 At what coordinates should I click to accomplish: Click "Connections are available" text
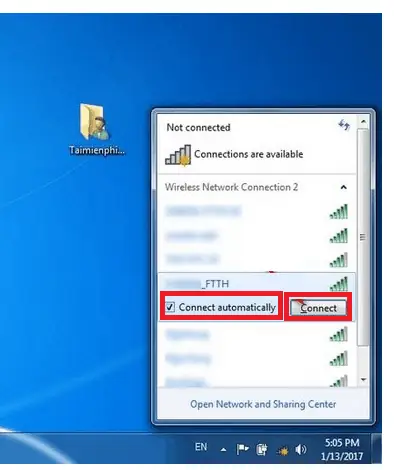pyautogui.click(x=249, y=154)
